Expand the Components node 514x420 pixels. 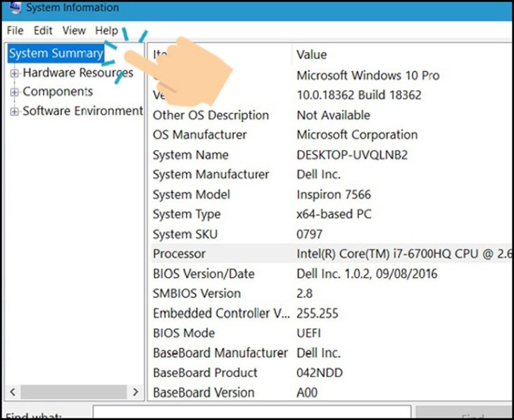click(14, 92)
